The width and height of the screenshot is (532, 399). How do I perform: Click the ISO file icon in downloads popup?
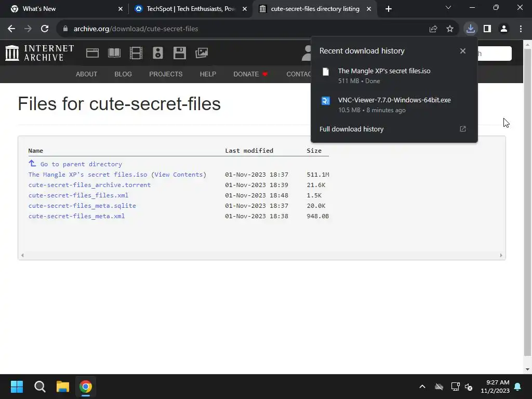326,72
